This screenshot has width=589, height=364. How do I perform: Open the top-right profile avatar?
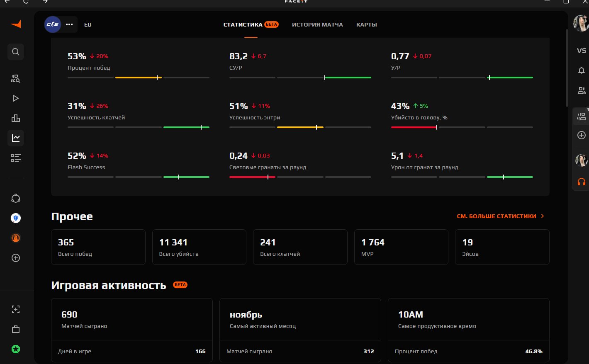(x=581, y=24)
